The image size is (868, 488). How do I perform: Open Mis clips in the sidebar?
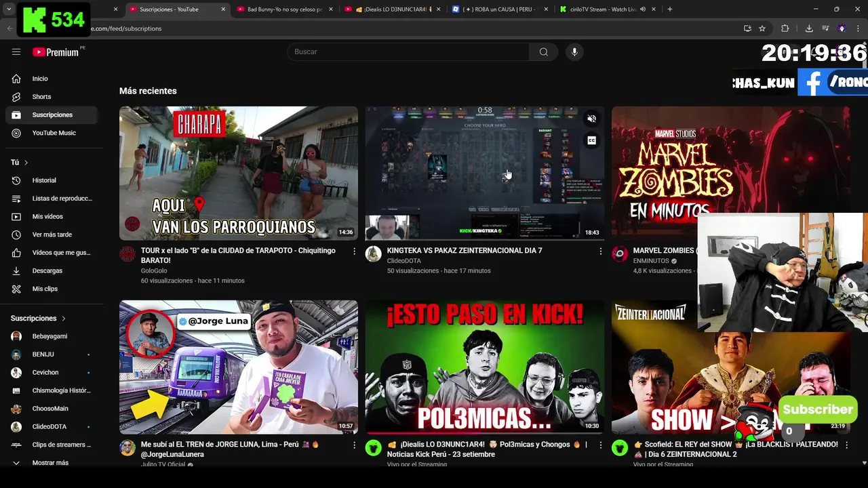click(52, 289)
